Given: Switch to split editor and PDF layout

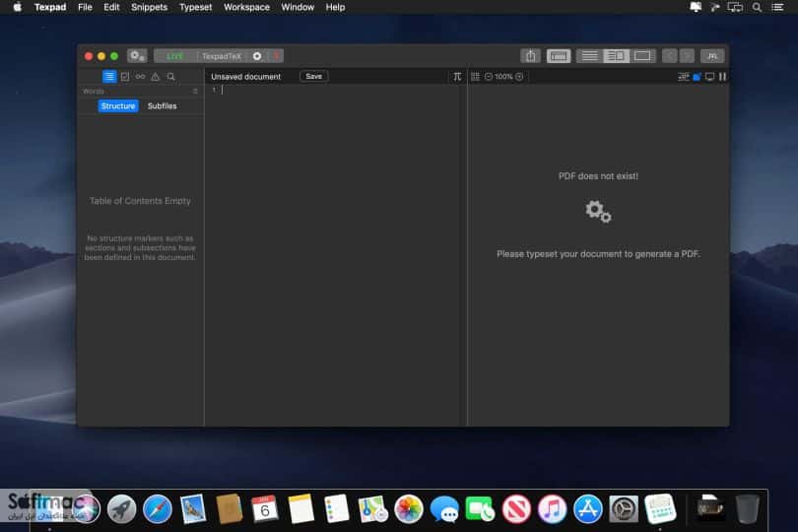Looking at the screenshot, I should (x=617, y=56).
